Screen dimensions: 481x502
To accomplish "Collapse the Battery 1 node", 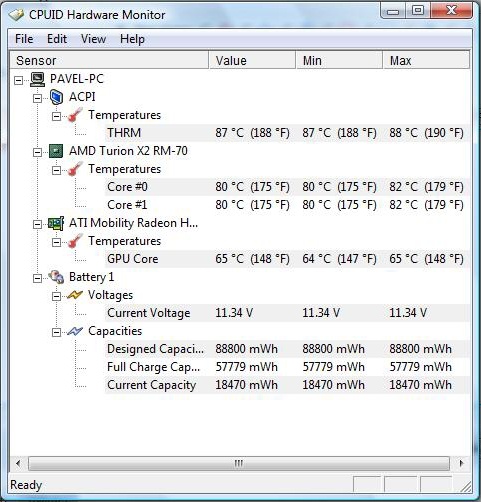I will coord(37,278).
